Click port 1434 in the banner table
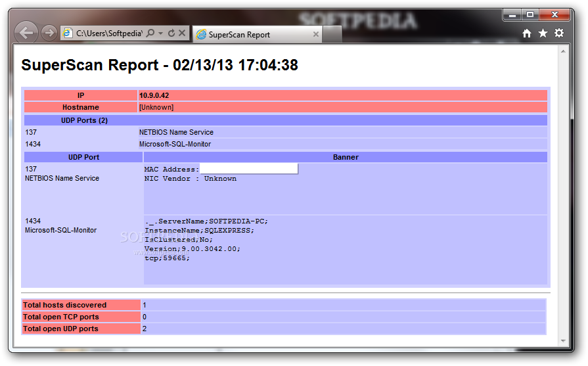 pos(33,221)
